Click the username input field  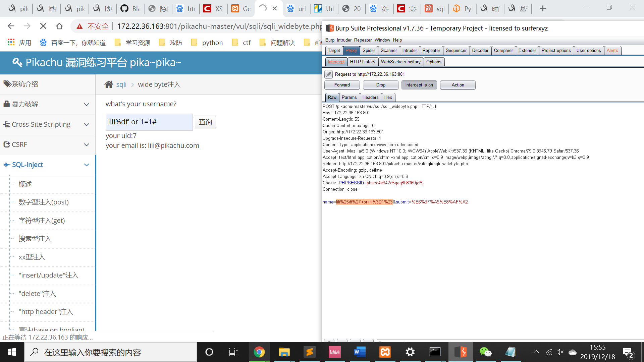pos(149,122)
